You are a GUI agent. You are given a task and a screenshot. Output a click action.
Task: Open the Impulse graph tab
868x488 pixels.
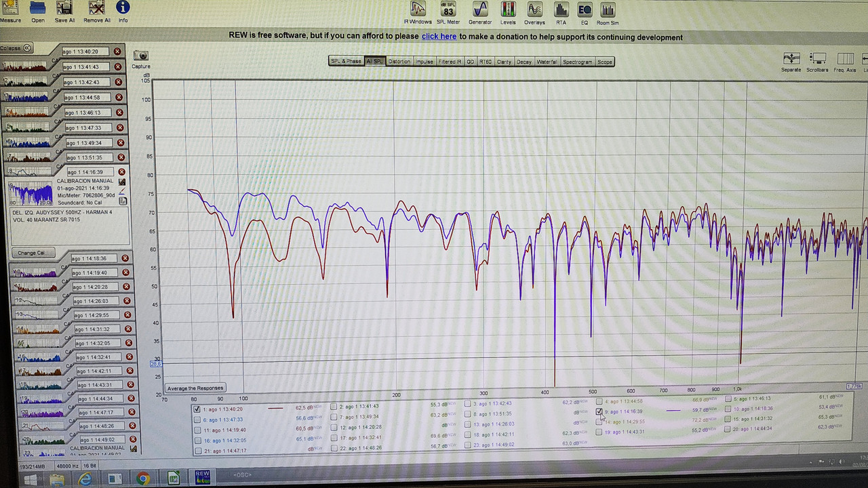pos(425,62)
